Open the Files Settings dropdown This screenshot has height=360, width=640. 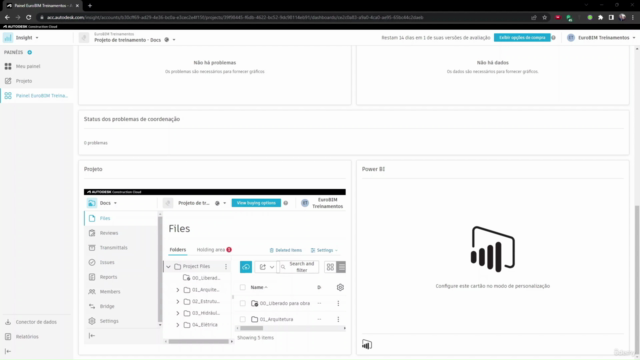coord(324,250)
